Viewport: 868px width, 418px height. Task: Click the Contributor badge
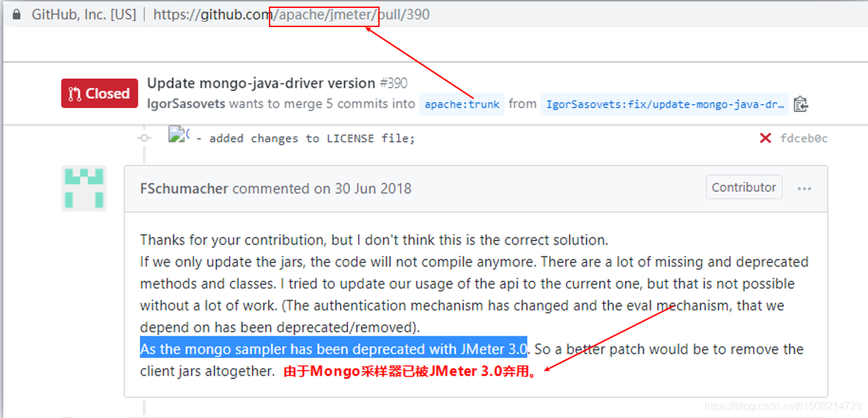pyautogui.click(x=743, y=187)
